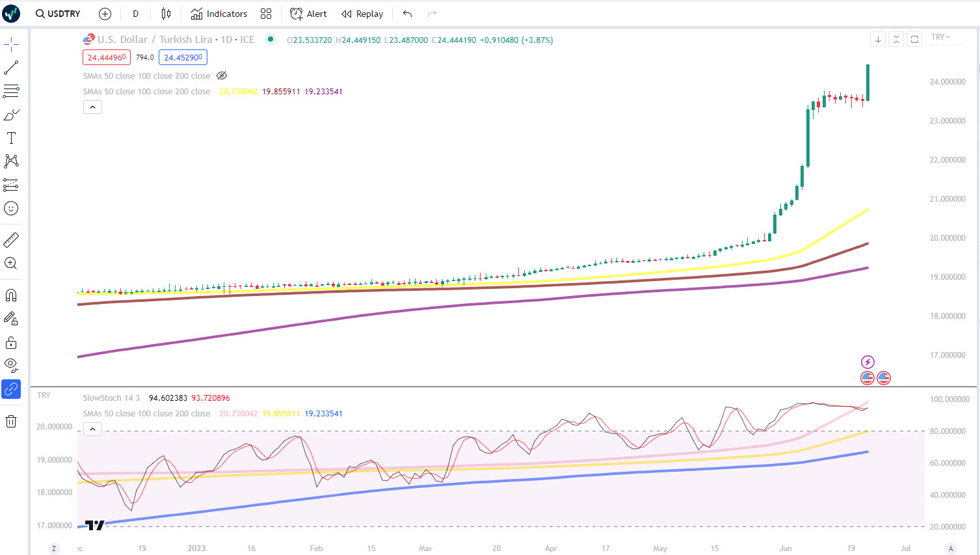Maximize the main price pane
This screenshot has width=980, height=555.
[914, 39]
